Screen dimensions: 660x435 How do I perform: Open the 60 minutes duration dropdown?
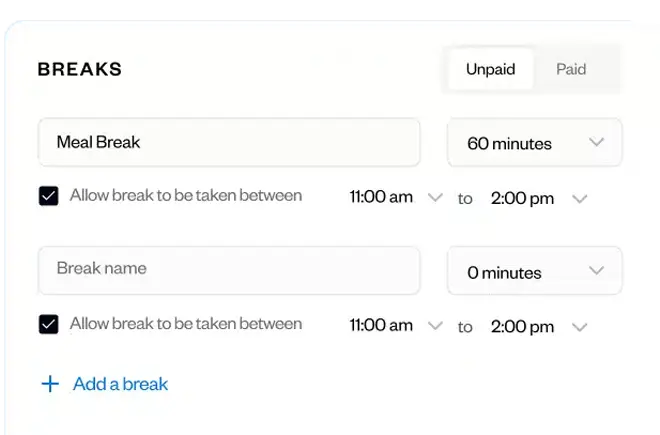535,142
